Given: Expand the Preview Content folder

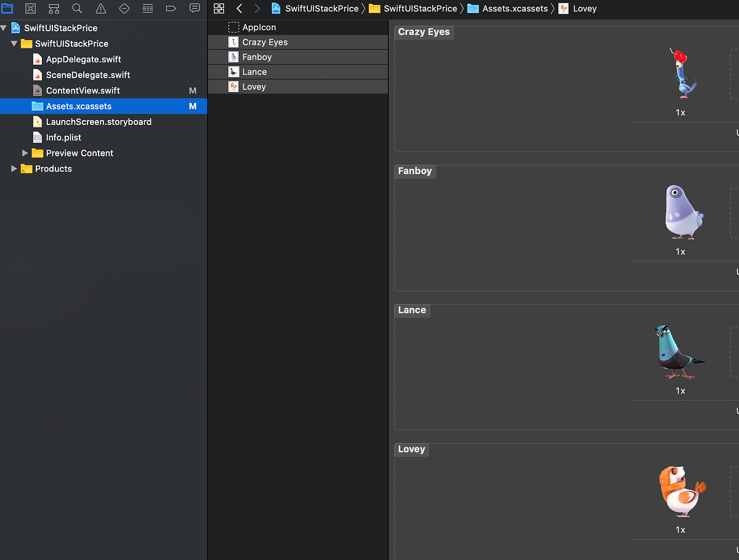Looking at the screenshot, I should click(25, 153).
